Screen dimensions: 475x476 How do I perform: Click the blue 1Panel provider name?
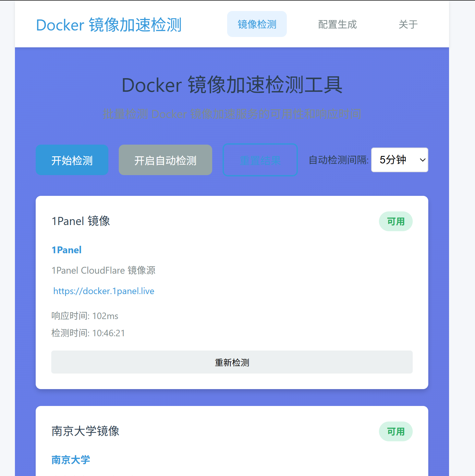pos(67,250)
